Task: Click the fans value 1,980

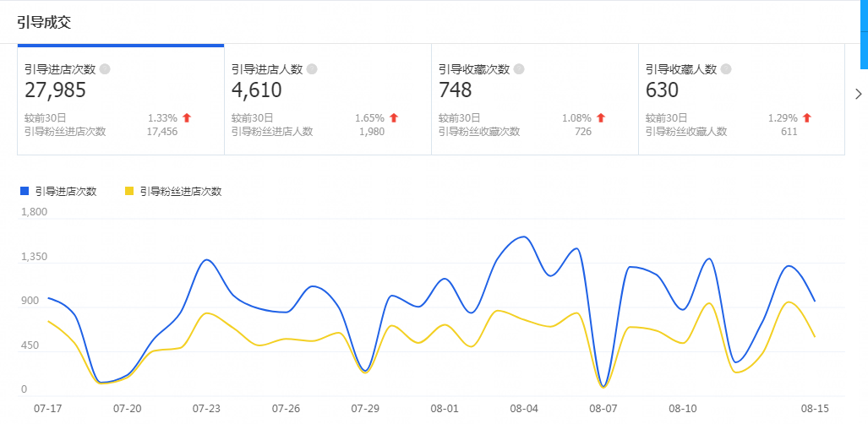Action: (x=371, y=132)
